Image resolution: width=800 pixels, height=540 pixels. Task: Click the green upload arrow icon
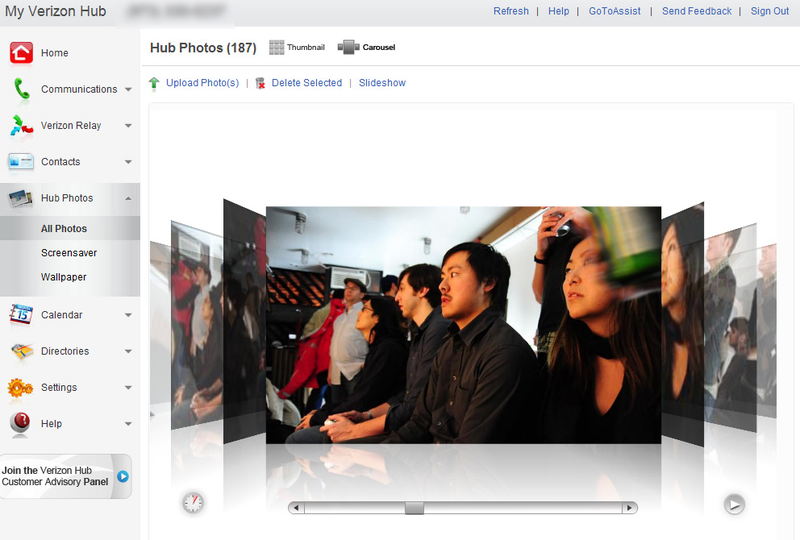pyautogui.click(x=154, y=83)
